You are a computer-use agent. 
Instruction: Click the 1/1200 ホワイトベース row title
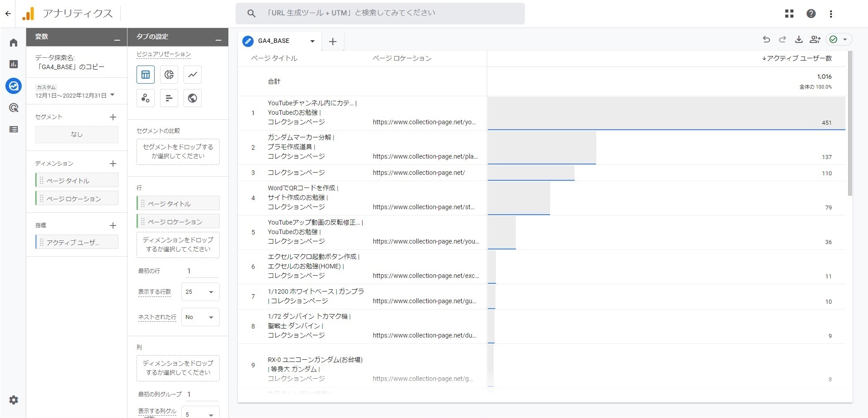(316, 296)
